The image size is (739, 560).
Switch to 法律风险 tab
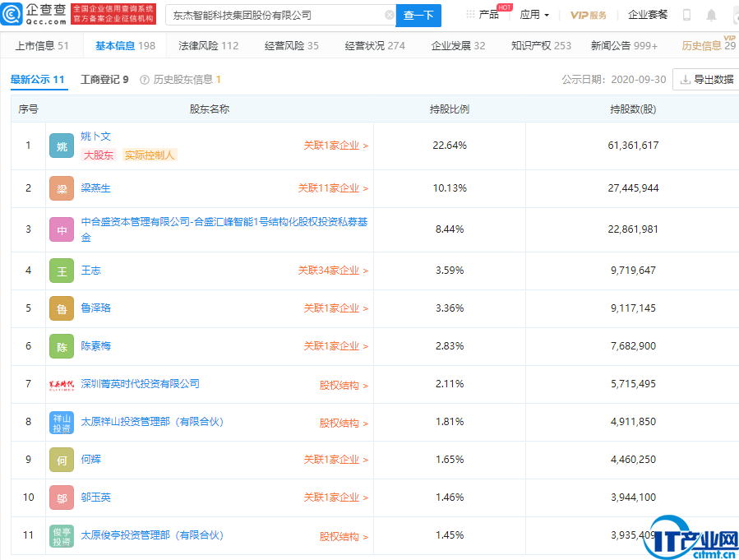pos(208,46)
